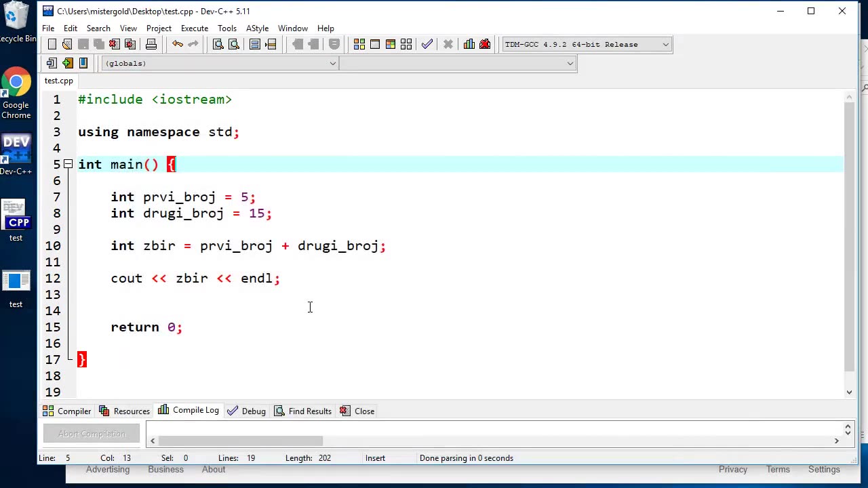Image resolution: width=868 pixels, height=488 pixels.
Task: Open the Tools menu
Action: click(227, 28)
